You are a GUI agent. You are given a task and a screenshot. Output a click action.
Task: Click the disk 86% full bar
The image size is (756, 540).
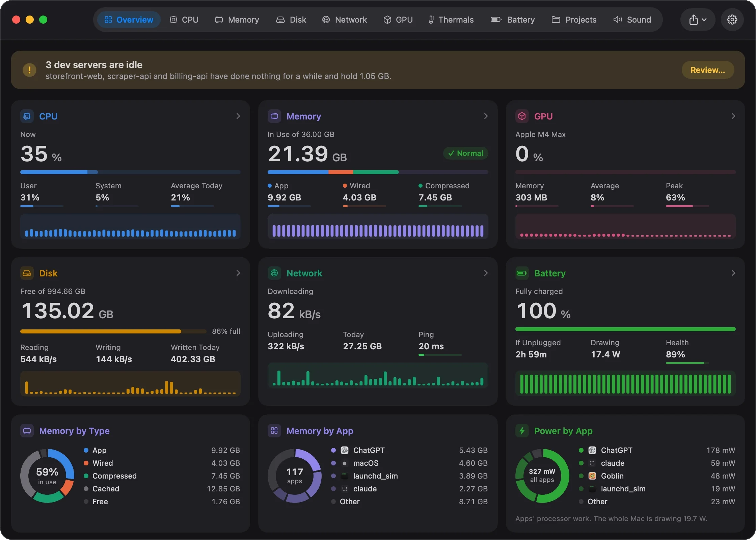coord(113,331)
